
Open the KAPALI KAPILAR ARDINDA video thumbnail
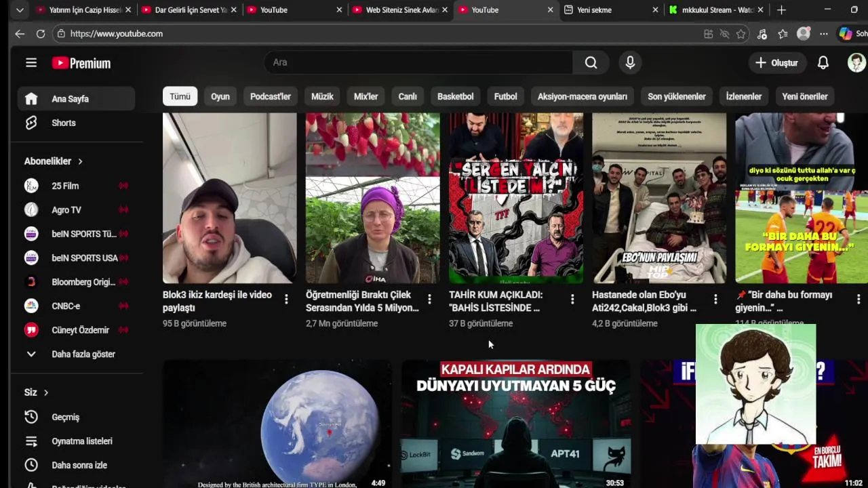[x=515, y=425]
